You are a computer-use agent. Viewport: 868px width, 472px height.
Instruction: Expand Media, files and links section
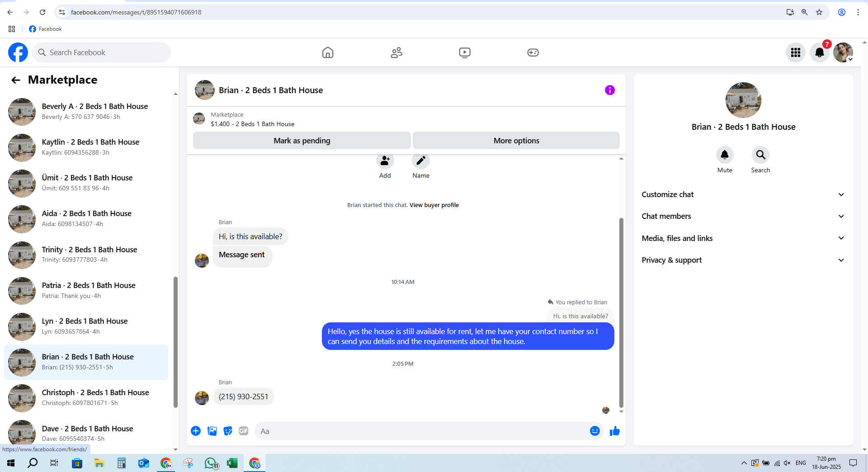(743, 238)
